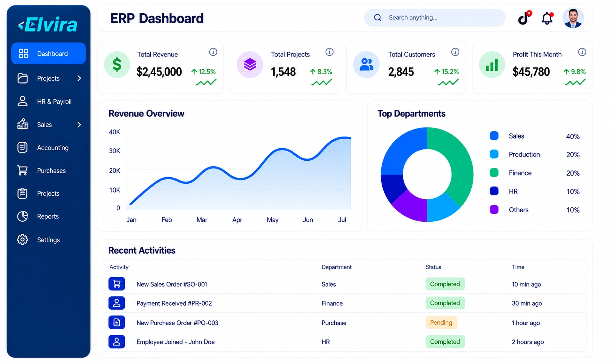Click the Production legend color swatch

tap(494, 154)
